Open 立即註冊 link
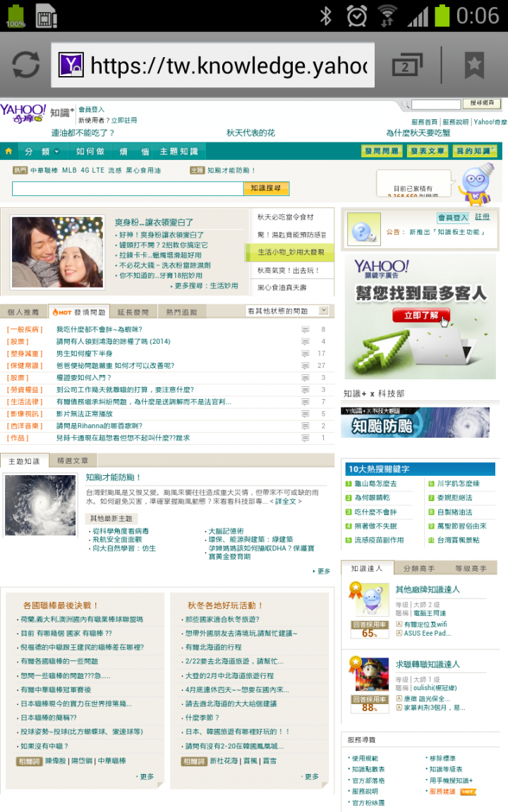Viewport: 508px width, 812px height. [x=124, y=120]
